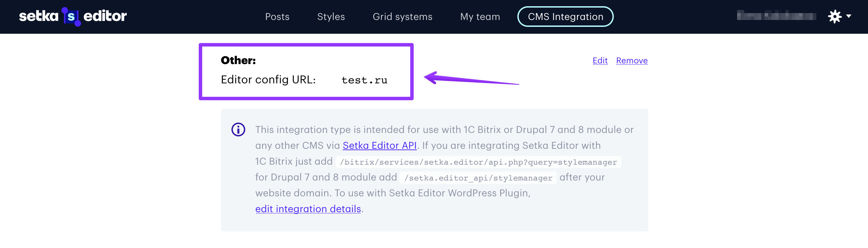Screen dimensions: 868x248
Task: Click the Bitrix api.php path snippet
Action: coord(478,162)
